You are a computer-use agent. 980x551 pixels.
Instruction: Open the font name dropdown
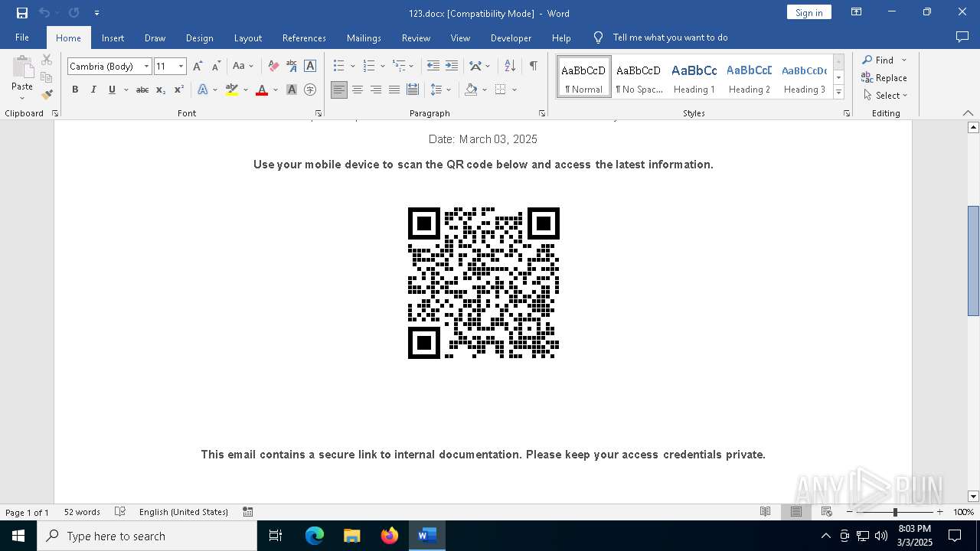pyautogui.click(x=146, y=67)
